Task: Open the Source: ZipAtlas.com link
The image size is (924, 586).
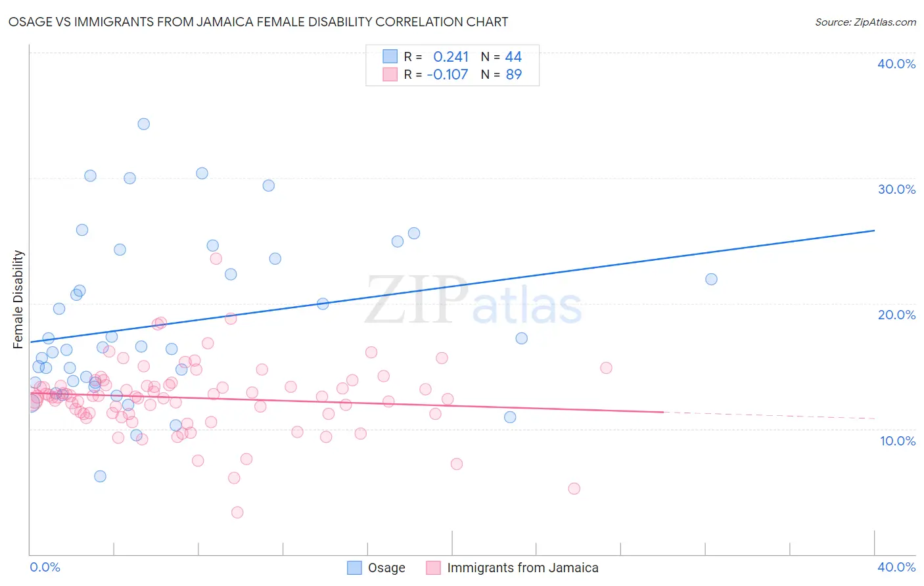Action: (x=866, y=22)
